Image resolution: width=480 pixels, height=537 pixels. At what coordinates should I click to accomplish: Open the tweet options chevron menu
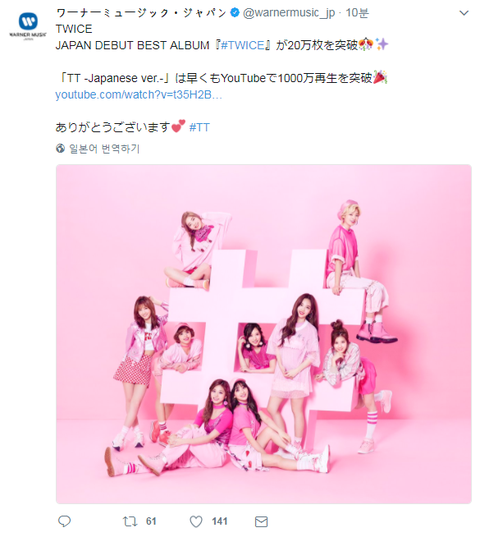coord(464,13)
